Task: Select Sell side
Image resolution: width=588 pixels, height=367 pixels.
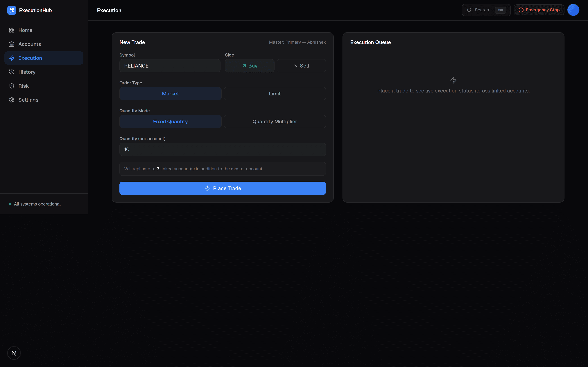Action: tap(301, 66)
